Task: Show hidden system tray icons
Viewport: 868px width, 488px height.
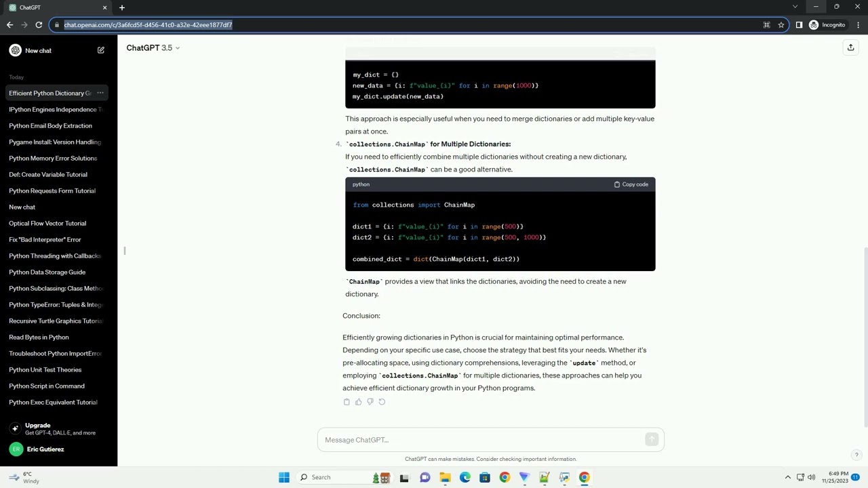Action: [788, 477]
